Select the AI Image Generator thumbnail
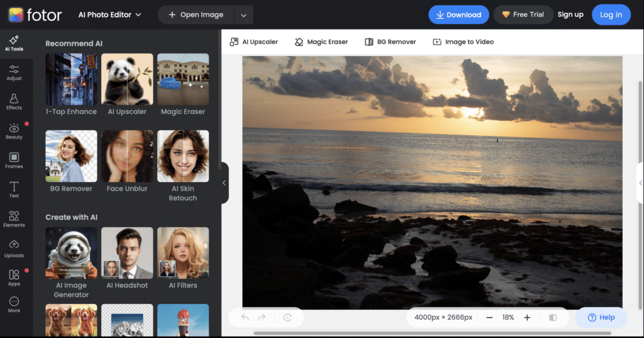 (x=71, y=253)
